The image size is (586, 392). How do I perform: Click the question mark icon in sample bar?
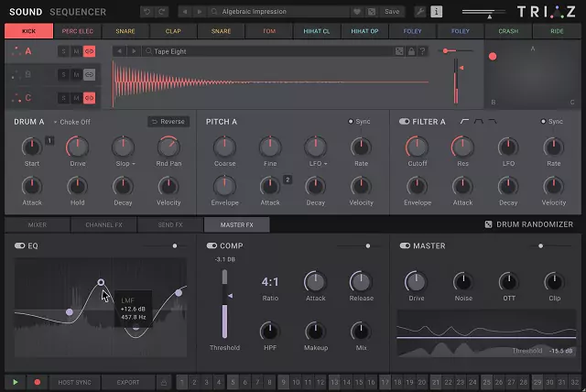tap(422, 51)
